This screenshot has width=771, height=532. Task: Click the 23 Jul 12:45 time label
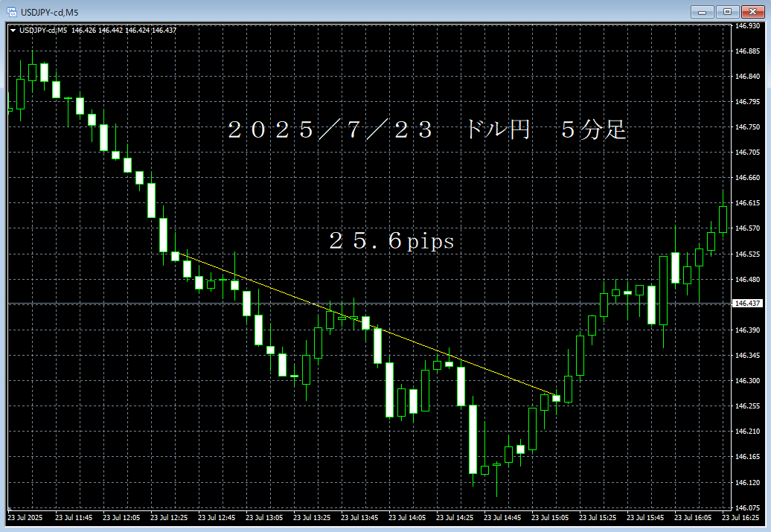[x=217, y=518]
